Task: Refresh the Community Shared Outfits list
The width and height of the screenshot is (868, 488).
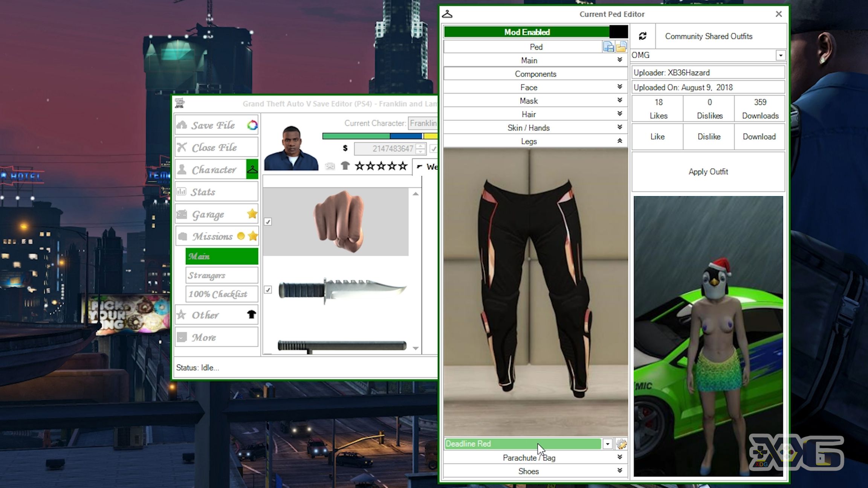Action: 643,36
